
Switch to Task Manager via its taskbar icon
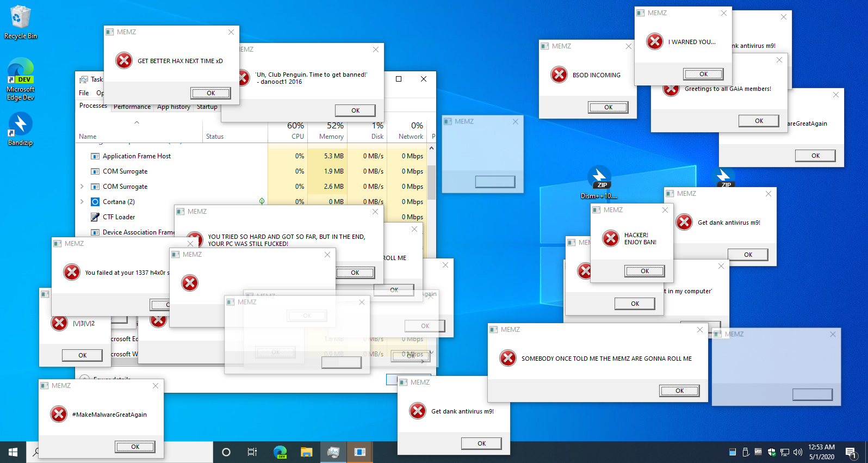(333, 452)
